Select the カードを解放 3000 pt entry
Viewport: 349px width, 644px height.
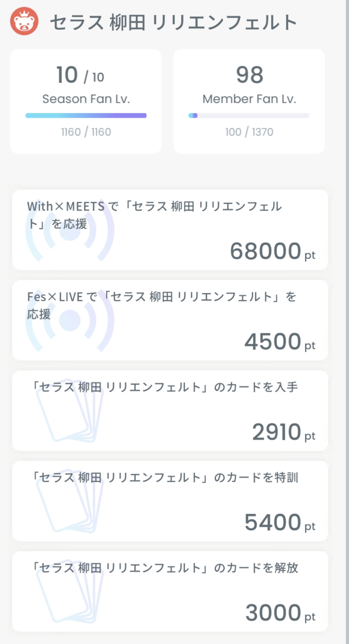click(170, 591)
